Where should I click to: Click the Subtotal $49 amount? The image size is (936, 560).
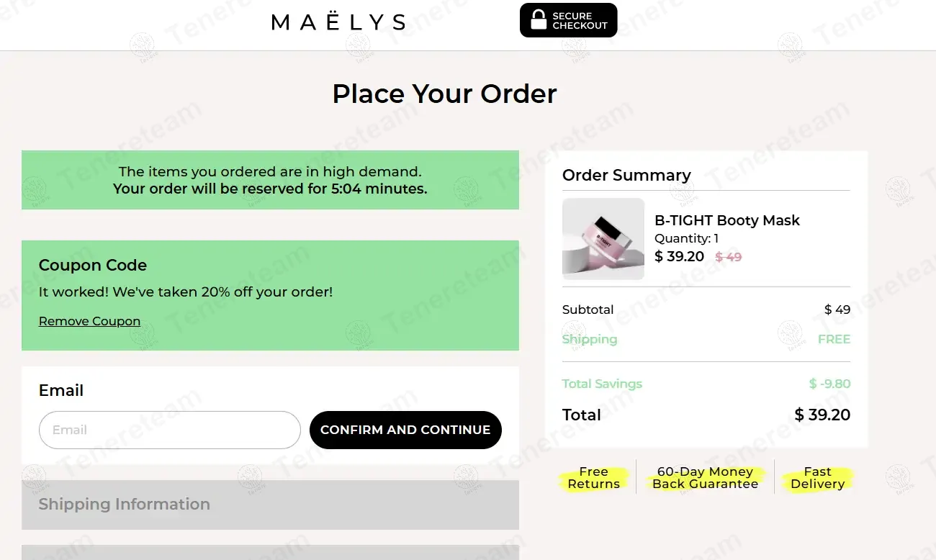pos(837,310)
